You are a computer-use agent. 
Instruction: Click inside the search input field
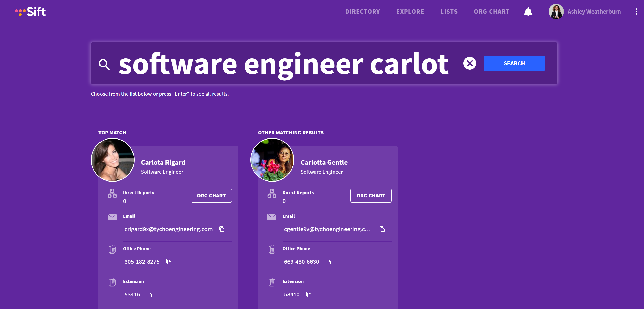[x=281, y=63]
